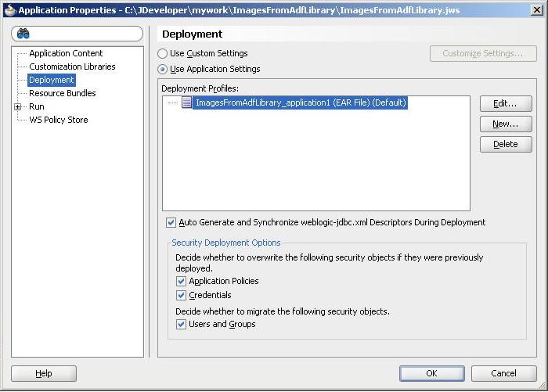Click the Customize Settings button

(x=483, y=53)
